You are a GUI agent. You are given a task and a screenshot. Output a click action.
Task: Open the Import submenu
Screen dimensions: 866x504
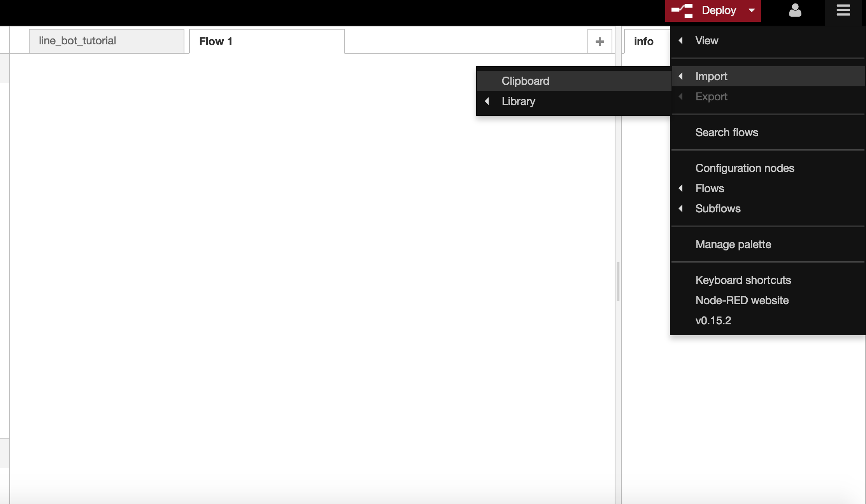point(768,76)
